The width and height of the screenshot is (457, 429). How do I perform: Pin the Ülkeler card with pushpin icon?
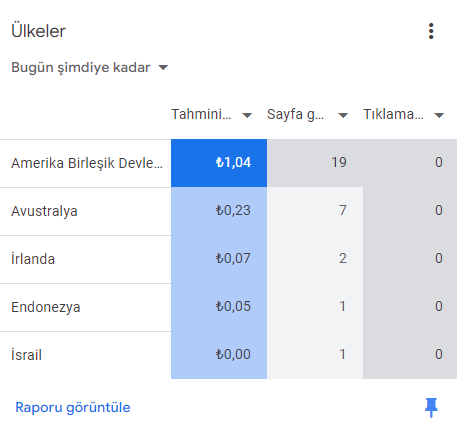431,407
